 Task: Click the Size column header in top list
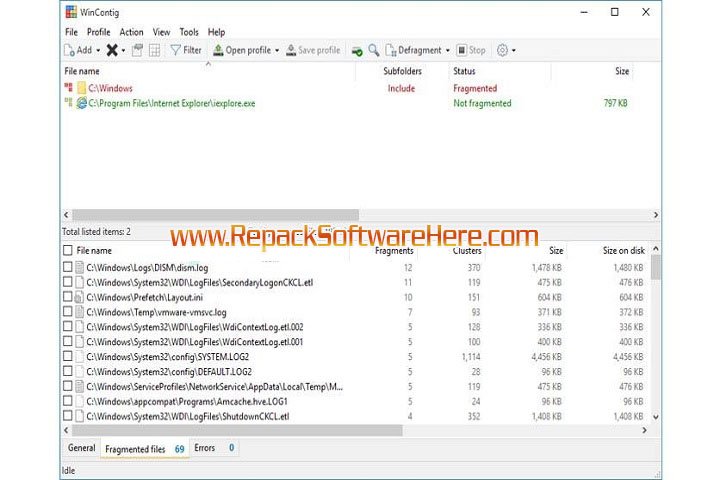622,71
